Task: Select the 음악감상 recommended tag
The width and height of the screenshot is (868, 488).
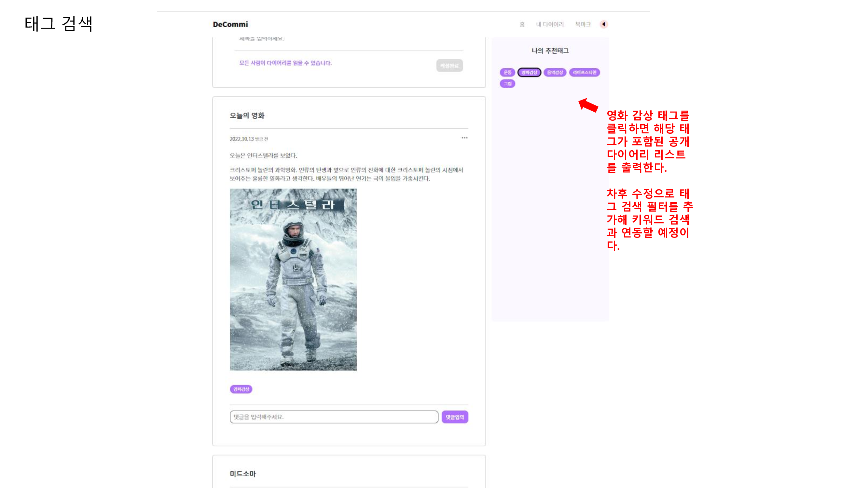Action: click(x=555, y=73)
